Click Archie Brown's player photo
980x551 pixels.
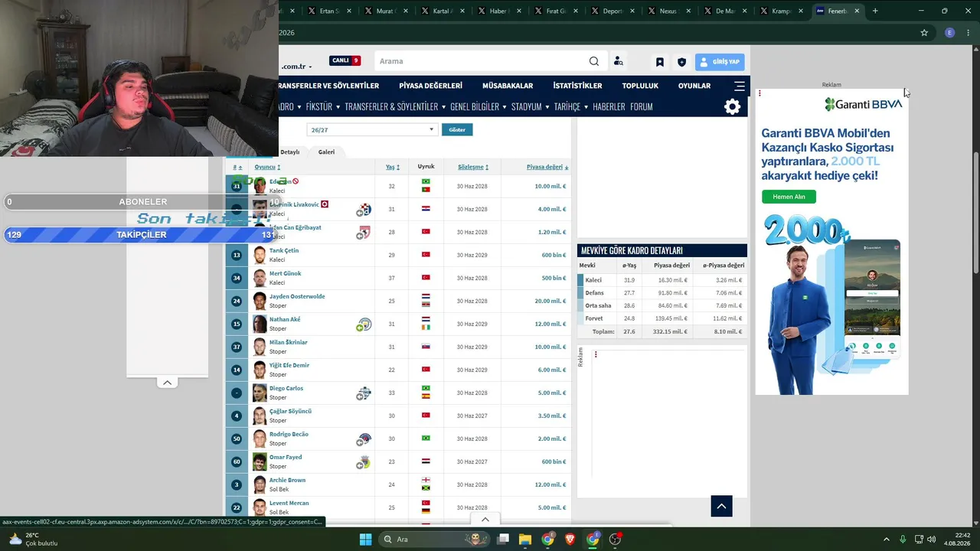tap(260, 484)
